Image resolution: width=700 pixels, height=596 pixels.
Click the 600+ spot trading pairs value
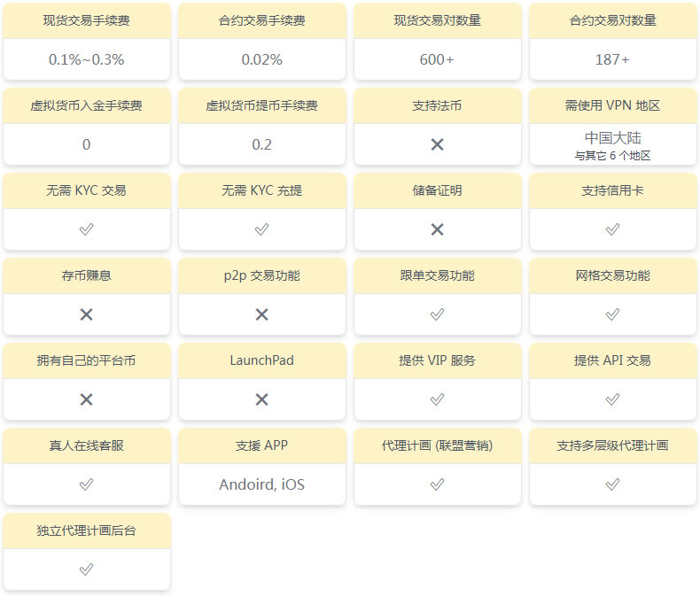click(x=437, y=60)
